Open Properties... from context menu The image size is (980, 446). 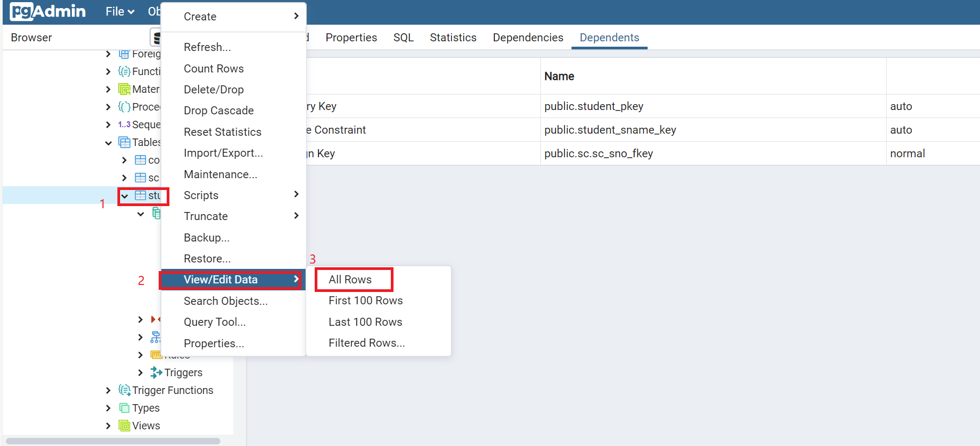[234, 343]
